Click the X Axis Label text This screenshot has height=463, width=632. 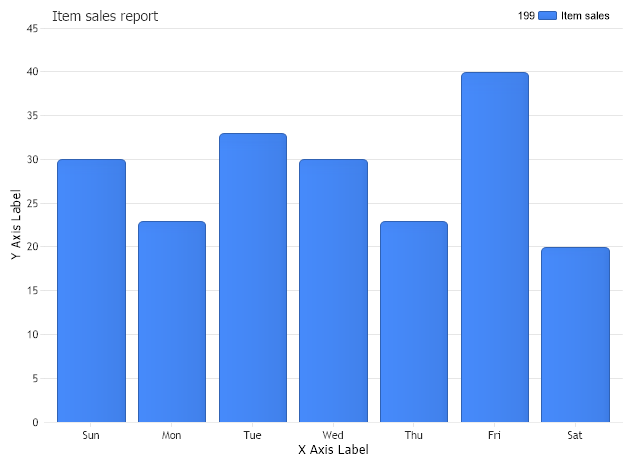[x=333, y=450]
